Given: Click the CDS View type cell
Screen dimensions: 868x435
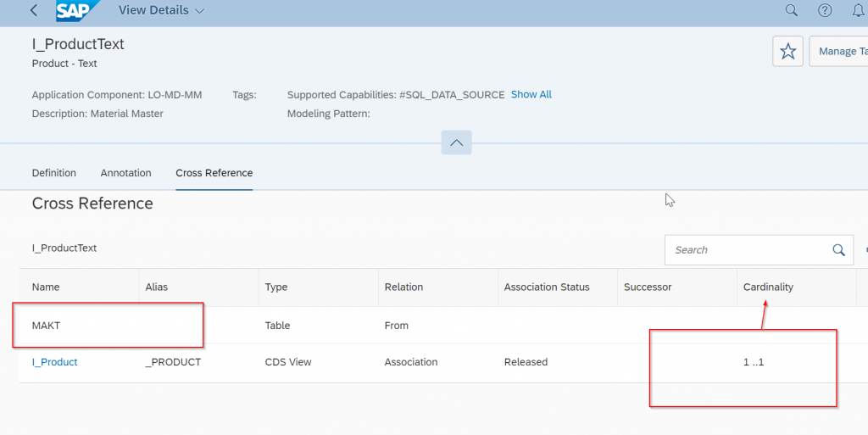Looking at the screenshot, I should pyautogui.click(x=288, y=362).
